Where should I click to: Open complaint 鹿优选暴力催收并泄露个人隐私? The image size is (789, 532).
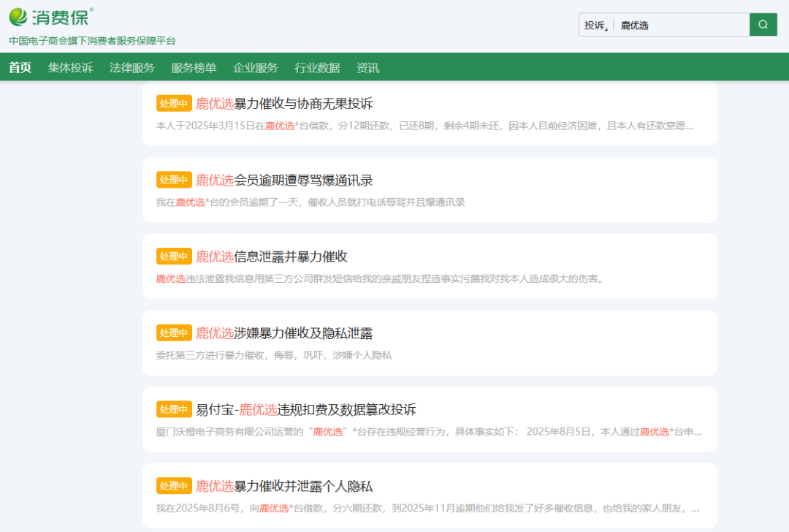[x=284, y=486]
